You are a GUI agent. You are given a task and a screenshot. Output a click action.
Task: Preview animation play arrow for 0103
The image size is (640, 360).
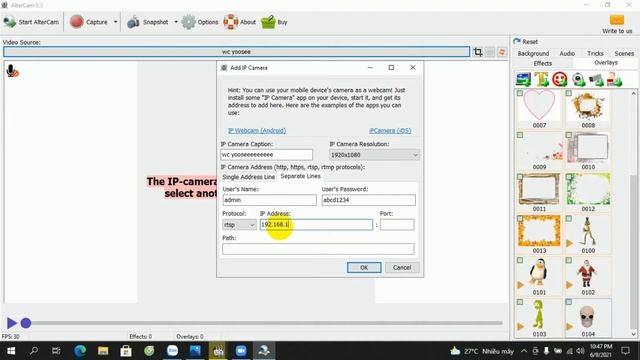[520, 327]
